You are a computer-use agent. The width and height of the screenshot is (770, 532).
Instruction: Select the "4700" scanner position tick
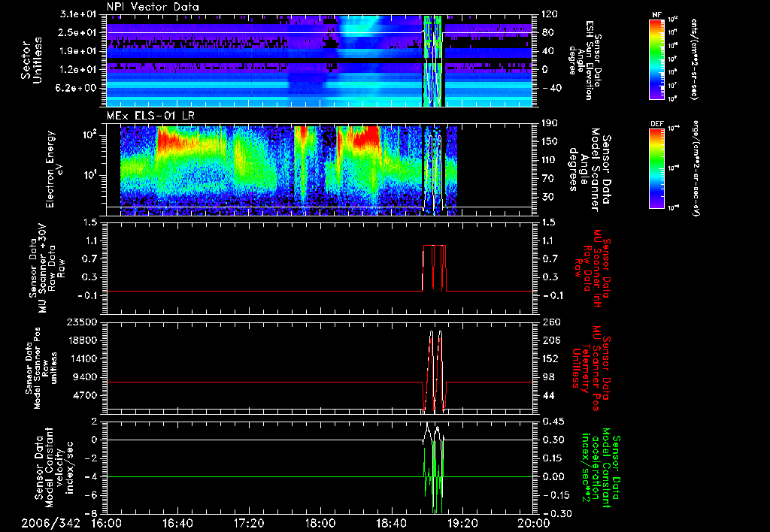(x=86, y=395)
